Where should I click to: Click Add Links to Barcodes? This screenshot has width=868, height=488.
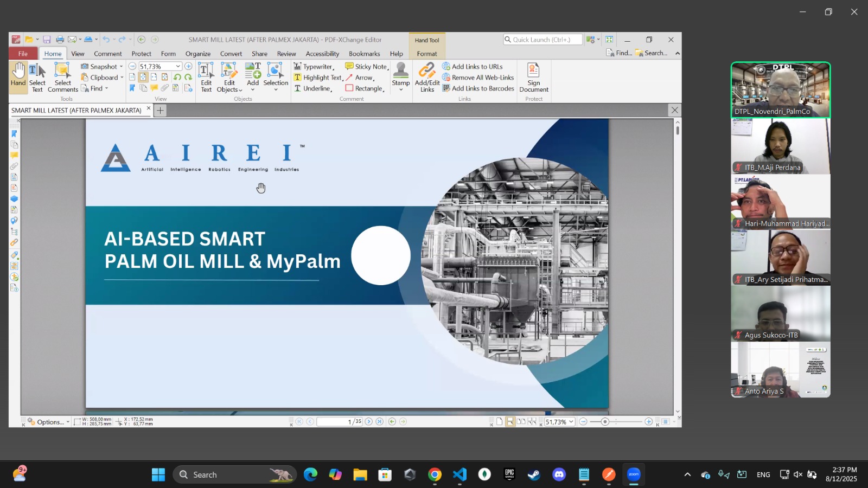[478, 88]
